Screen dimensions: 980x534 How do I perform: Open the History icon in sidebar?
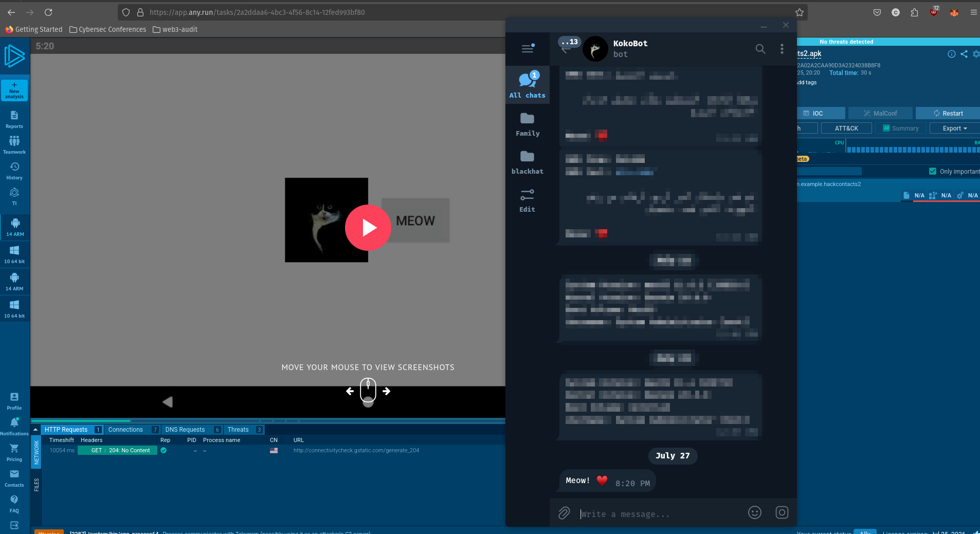click(14, 170)
